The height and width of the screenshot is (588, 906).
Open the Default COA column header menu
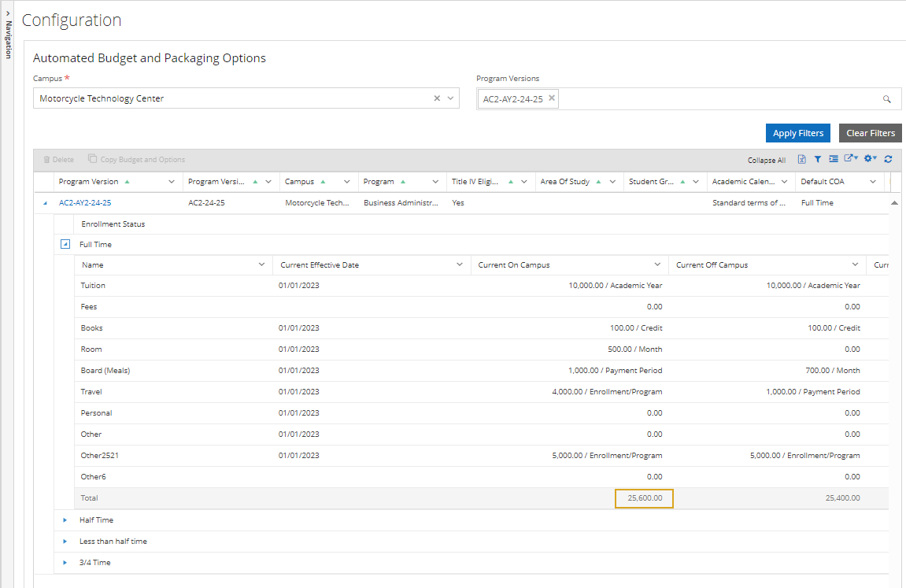pyautogui.click(x=872, y=182)
